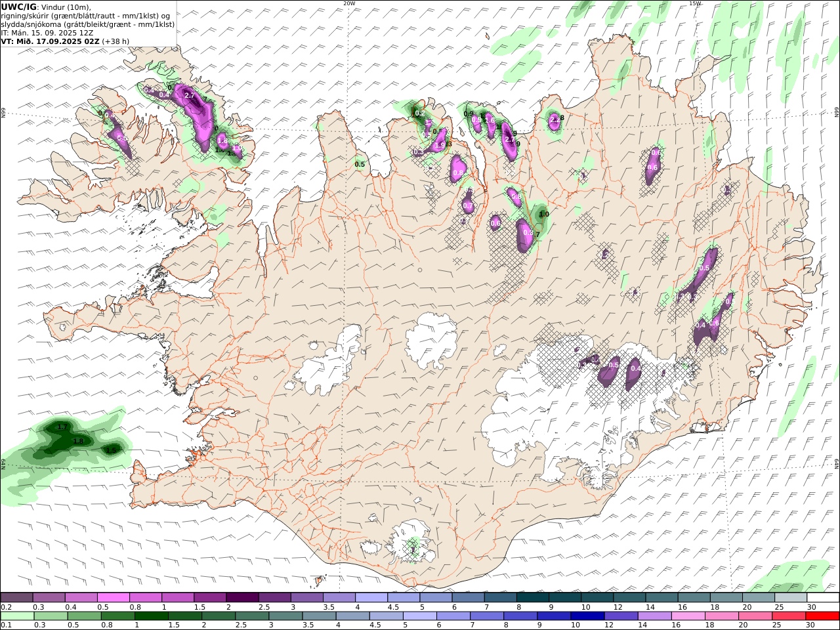This screenshot has height=630, width=840.
Task: Click the 0.2–0.3 swatch in the upper legend row
Action: point(17,597)
